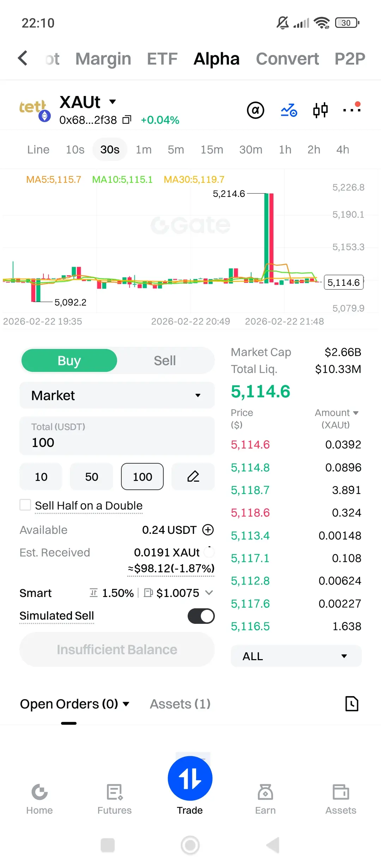Select the 50 USDT preset amount

coord(91,477)
